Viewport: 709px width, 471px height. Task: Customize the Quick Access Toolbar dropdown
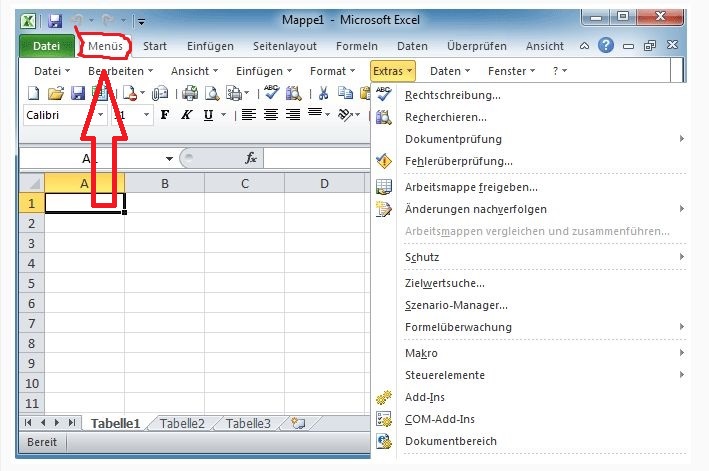pos(141,21)
